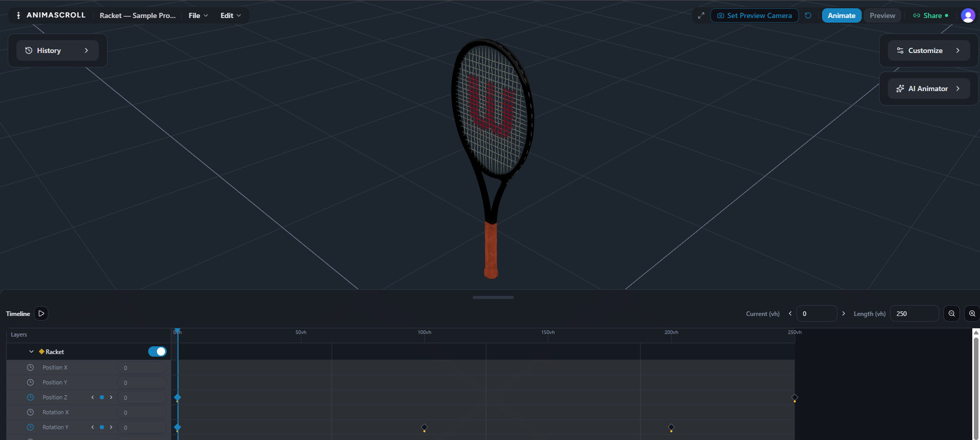Expand the History panel
Viewport: 980px width, 440px height.
(x=57, y=50)
